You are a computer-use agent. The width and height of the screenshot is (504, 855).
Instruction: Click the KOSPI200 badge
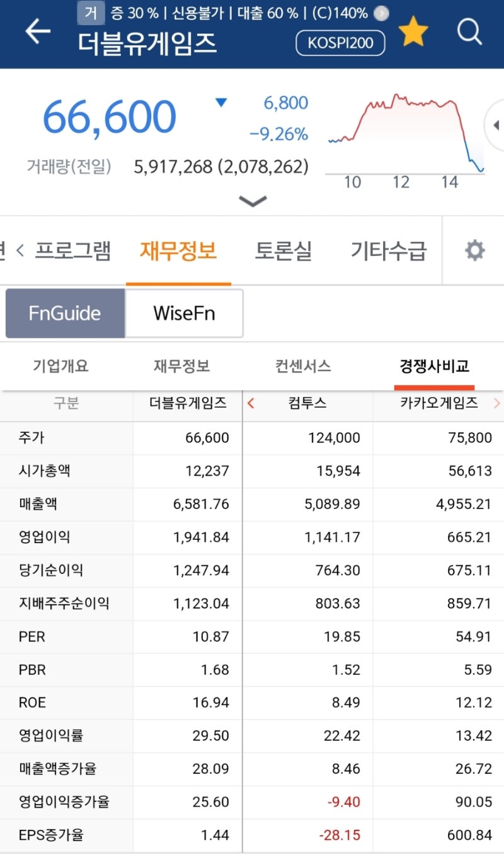[x=340, y=43]
